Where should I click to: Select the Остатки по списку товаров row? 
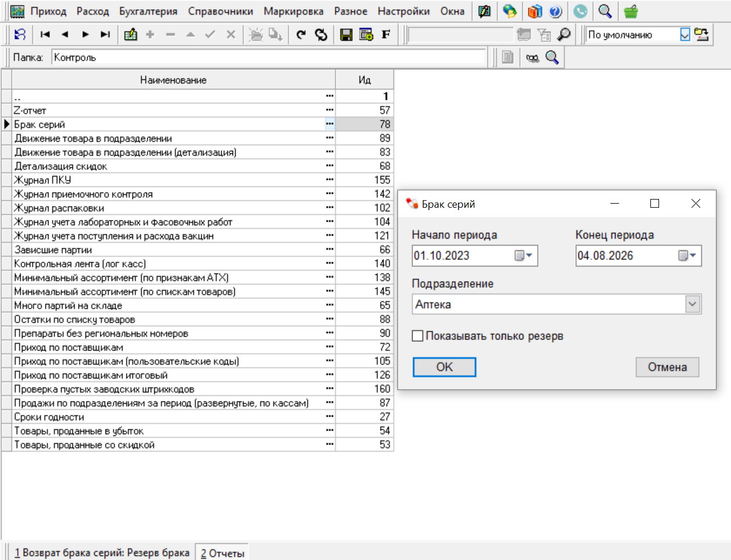point(197,319)
